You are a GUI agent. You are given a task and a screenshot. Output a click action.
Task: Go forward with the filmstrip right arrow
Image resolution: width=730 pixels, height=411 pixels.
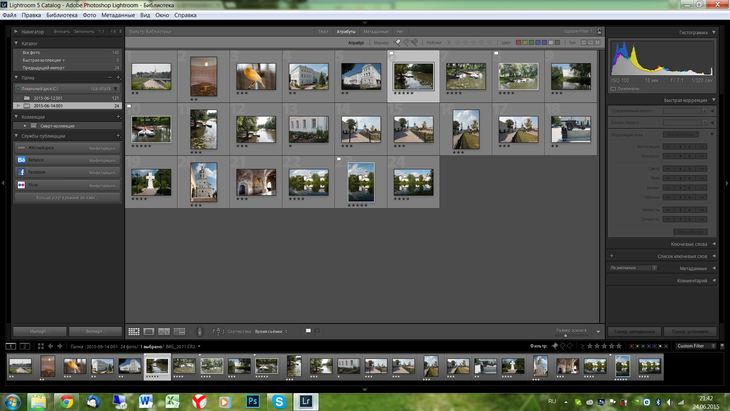coord(60,346)
